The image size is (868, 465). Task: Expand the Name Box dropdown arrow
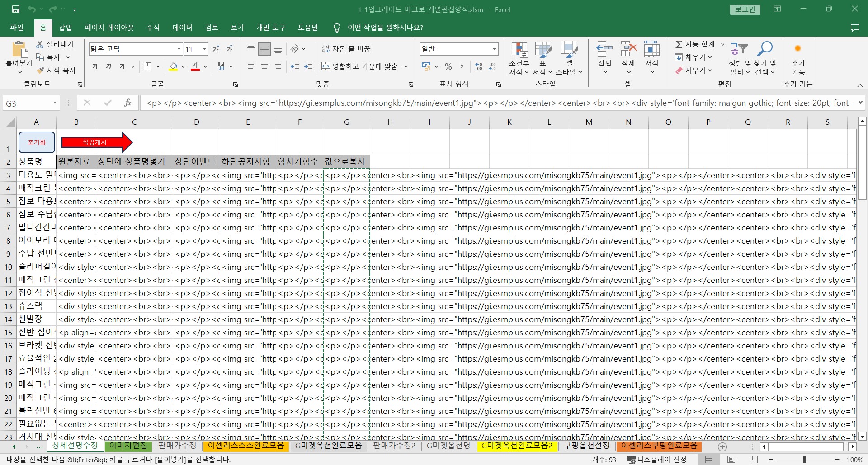pyautogui.click(x=55, y=103)
